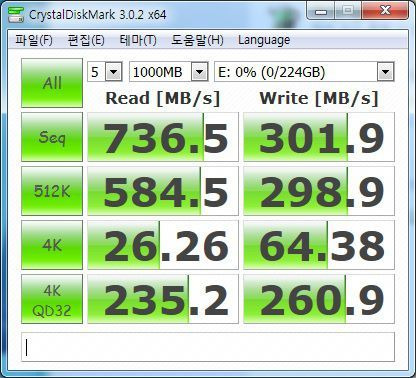Click the 4K read result 26.26
This screenshot has height=378, width=416.
(163, 245)
